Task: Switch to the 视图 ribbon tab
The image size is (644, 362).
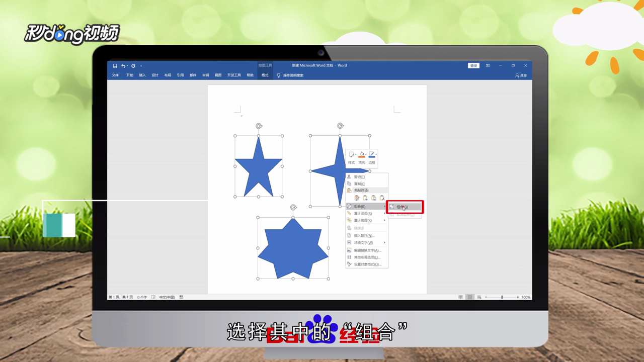Action: (x=218, y=75)
